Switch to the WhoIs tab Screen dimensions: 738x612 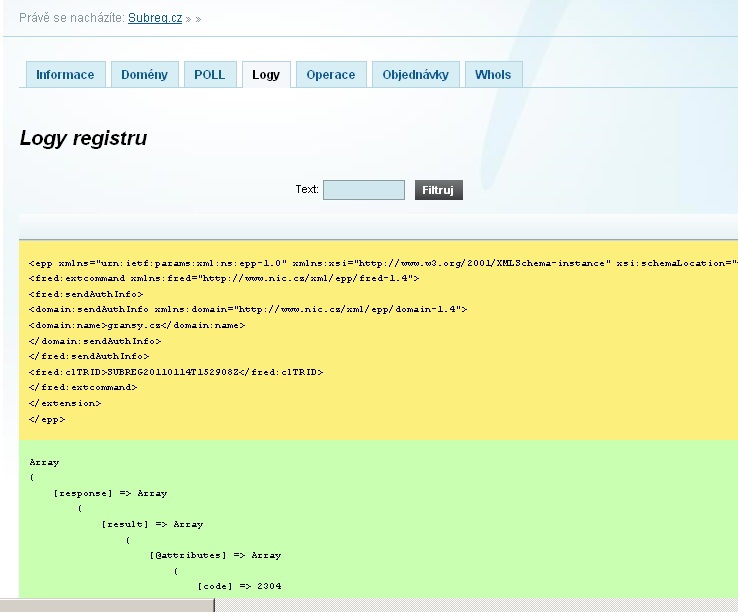click(x=493, y=75)
